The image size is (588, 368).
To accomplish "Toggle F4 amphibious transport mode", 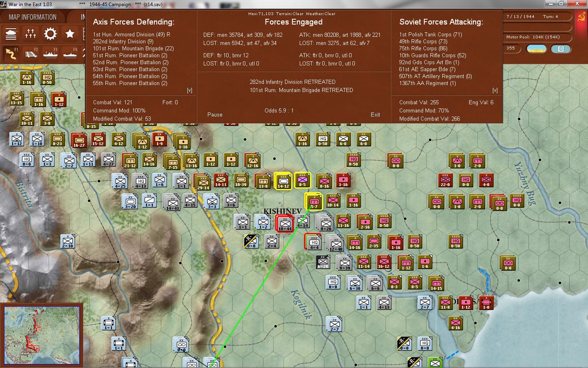I will pyautogui.click(x=70, y=54).
